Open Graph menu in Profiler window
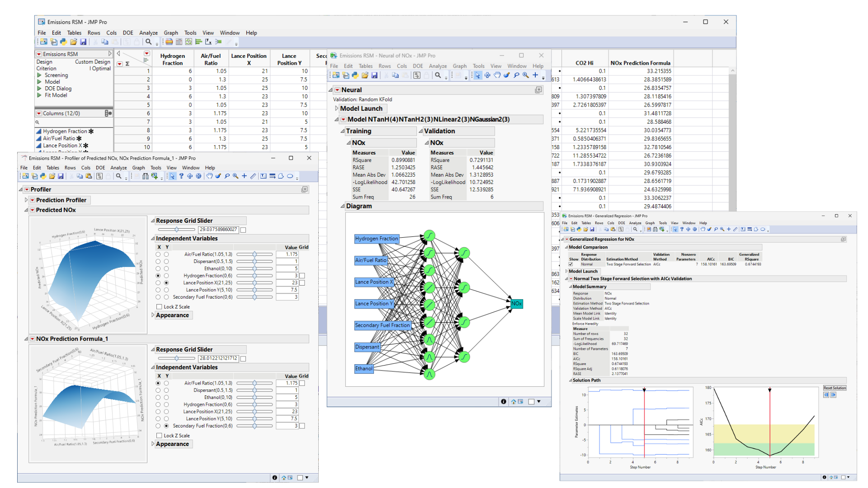Viewport: 868px width, 488px height. pyautogui.click(x=138, y=168)
